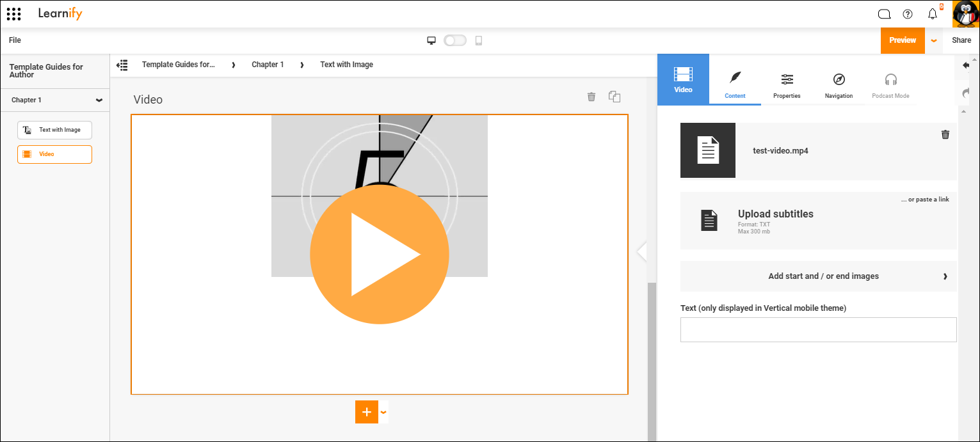Viewport: 980px width, 442px height.
Task: Click the Video page film icon
Action: (x=27, y=154)
